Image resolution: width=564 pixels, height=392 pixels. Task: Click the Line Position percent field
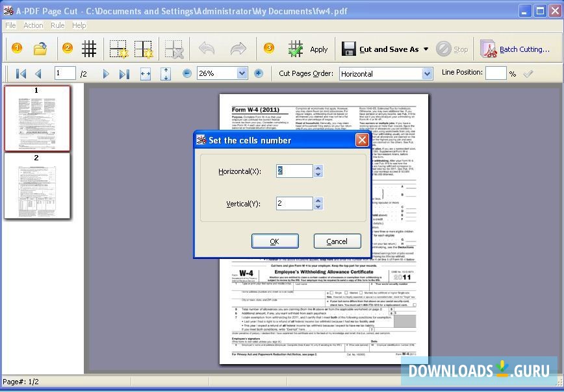click(496, 73)
